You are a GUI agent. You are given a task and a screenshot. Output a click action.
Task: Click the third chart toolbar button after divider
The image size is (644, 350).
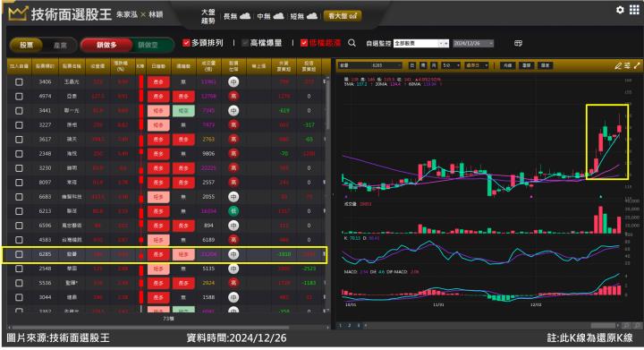point(545,65)
